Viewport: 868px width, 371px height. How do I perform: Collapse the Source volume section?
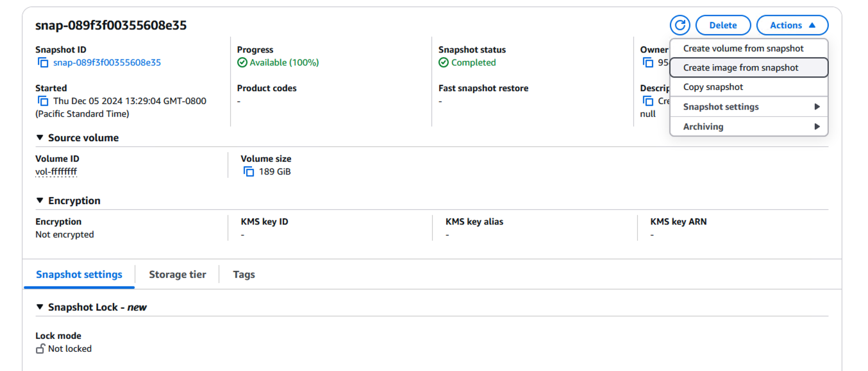pyautogui.click(x=40, y=138)
